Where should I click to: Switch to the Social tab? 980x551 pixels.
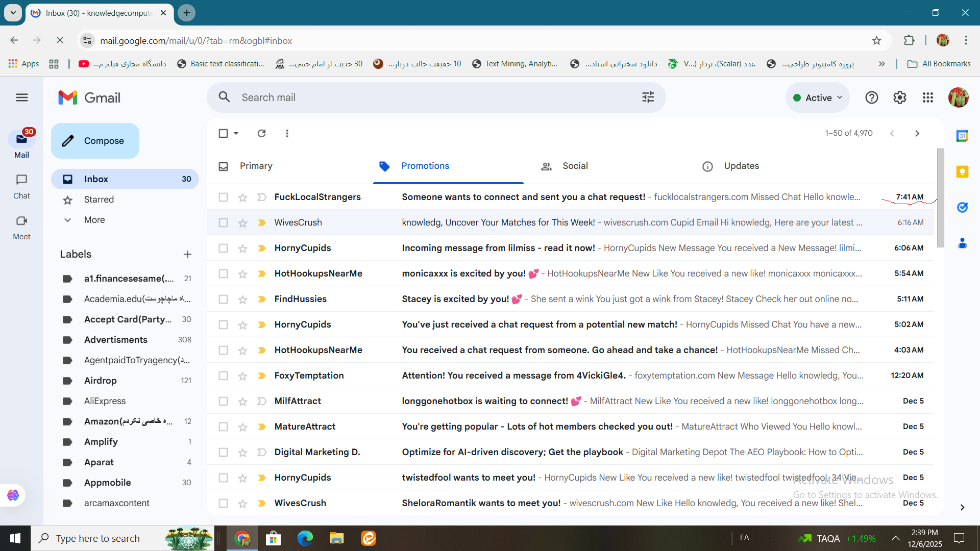(575, 166)
